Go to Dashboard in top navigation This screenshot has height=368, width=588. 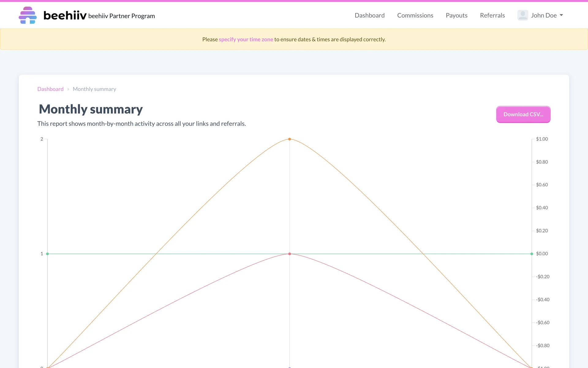[369, 15]
